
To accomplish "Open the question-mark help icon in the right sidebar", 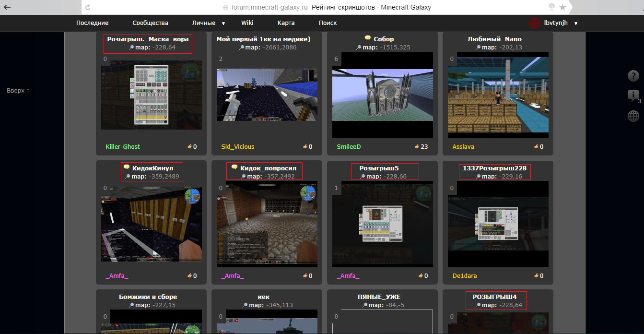I will [x=633, y=76].
